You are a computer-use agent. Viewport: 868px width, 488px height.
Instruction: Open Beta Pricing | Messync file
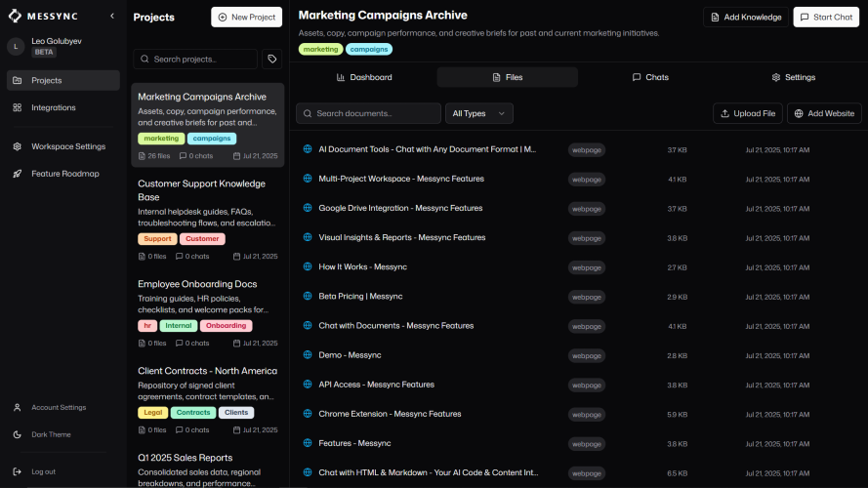360,296
